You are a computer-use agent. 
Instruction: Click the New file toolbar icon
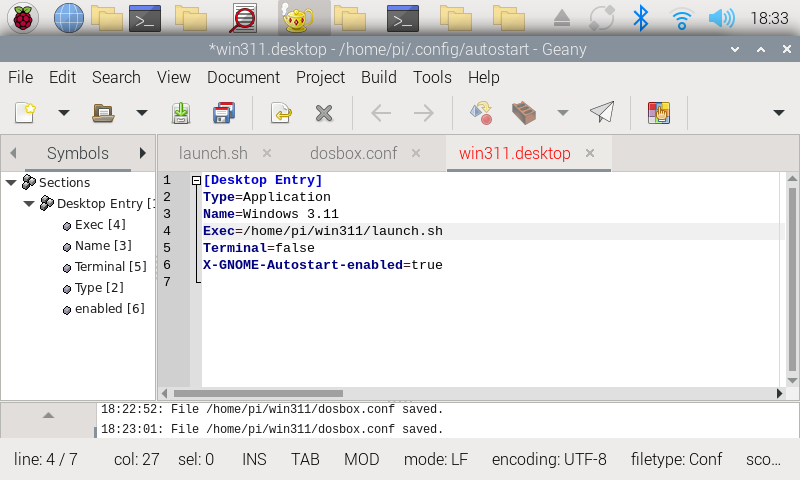pos(25,113)
